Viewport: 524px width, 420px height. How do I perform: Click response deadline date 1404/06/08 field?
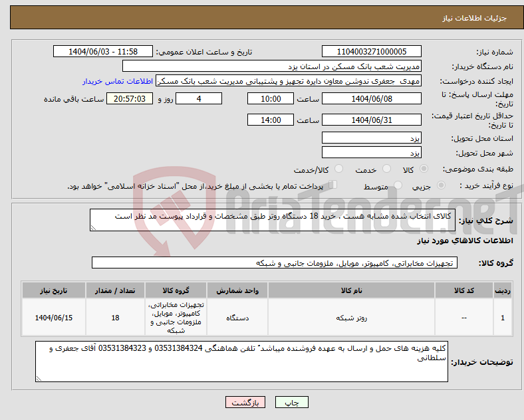pos(372,98)
